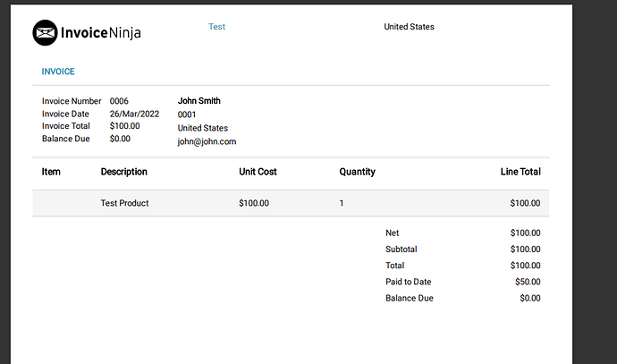This screenshot has width=617, height=364.
Task: Click the invoice date 26/Mar/2022
Action: [134, 114]
